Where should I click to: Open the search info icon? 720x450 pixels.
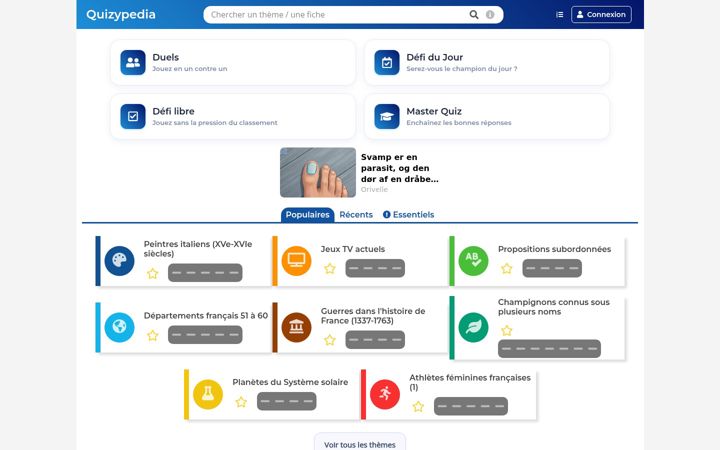(490, 15)
